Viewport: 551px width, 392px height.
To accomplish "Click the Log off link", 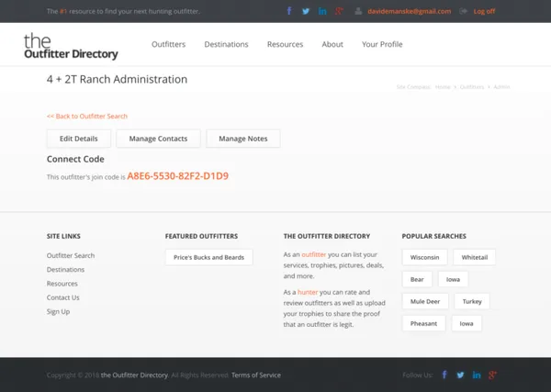I will point(484,11).
